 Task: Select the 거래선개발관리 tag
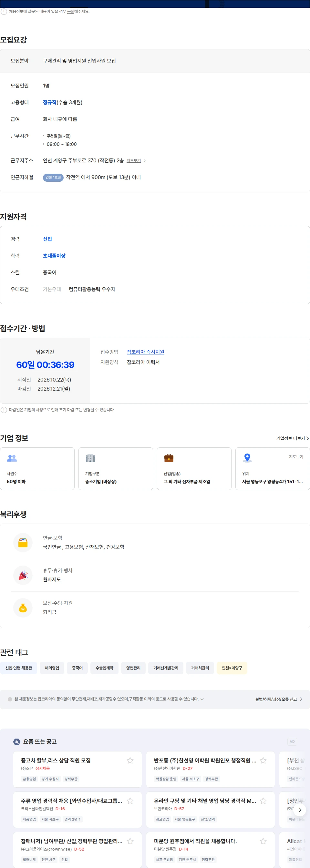[166, 668]
